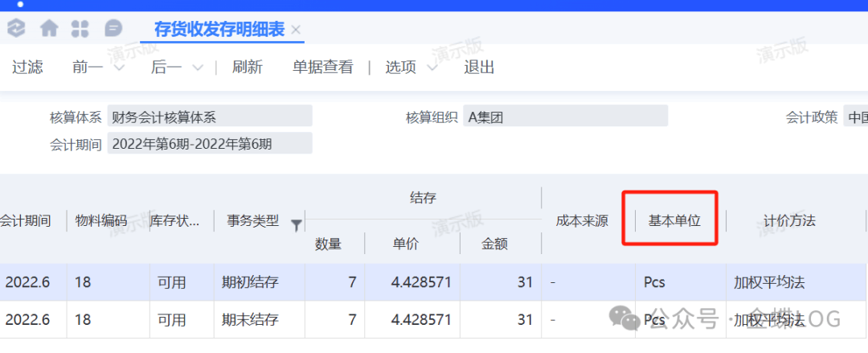The width and height of the screenshot is (868, 353).
Task: Expand the 选项 dropdown menu
Action: (432, 68)
